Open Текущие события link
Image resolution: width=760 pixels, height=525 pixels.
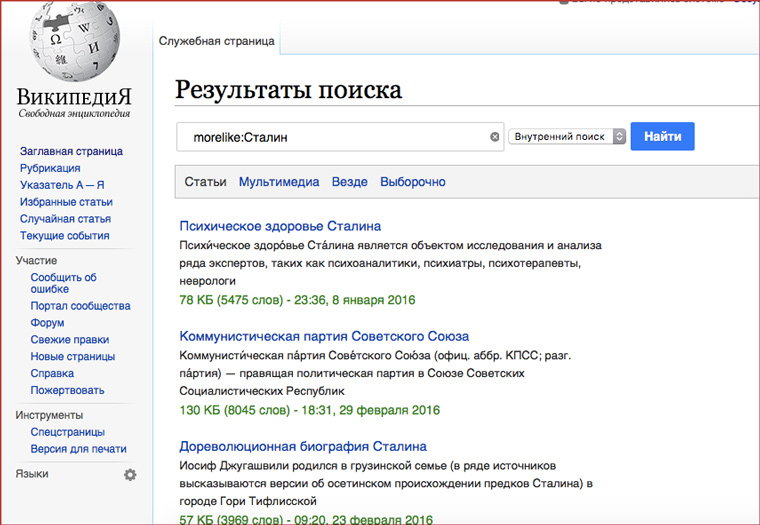(x=64, y=236)
